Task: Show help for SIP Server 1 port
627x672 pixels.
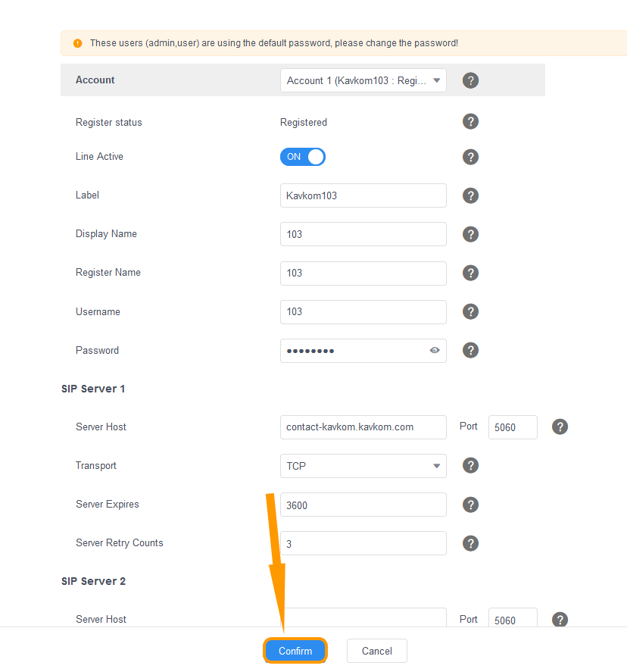Action: (x=560, y=427)
